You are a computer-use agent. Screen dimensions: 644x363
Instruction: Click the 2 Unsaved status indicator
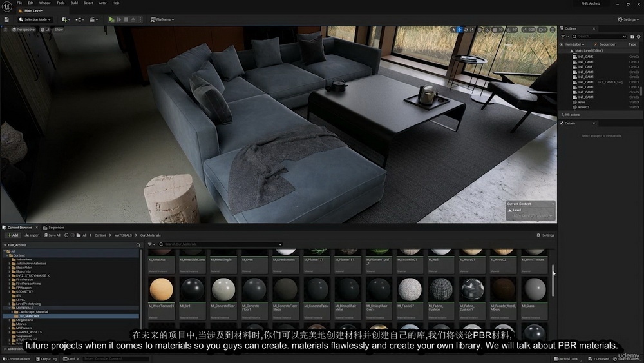click(598, 359)
